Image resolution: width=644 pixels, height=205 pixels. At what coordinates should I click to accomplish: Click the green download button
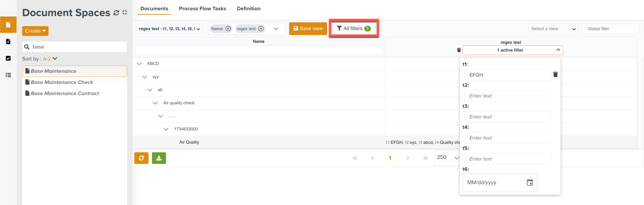(x=159, y=158)
